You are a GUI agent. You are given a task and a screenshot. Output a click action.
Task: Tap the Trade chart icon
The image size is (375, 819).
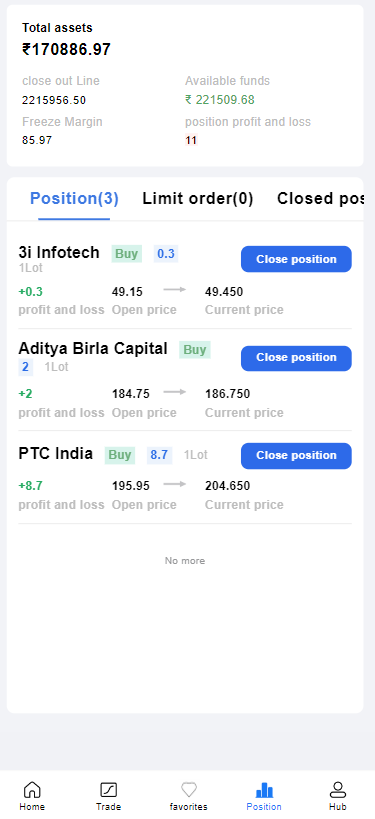[x=109, y=789]
